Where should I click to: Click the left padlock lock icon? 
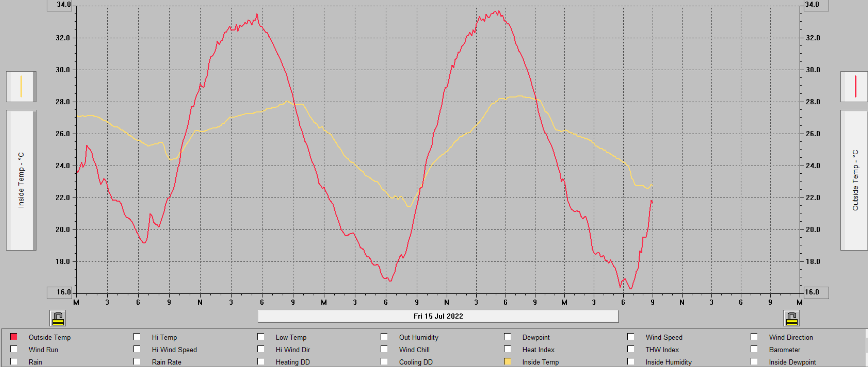(58, 318)
